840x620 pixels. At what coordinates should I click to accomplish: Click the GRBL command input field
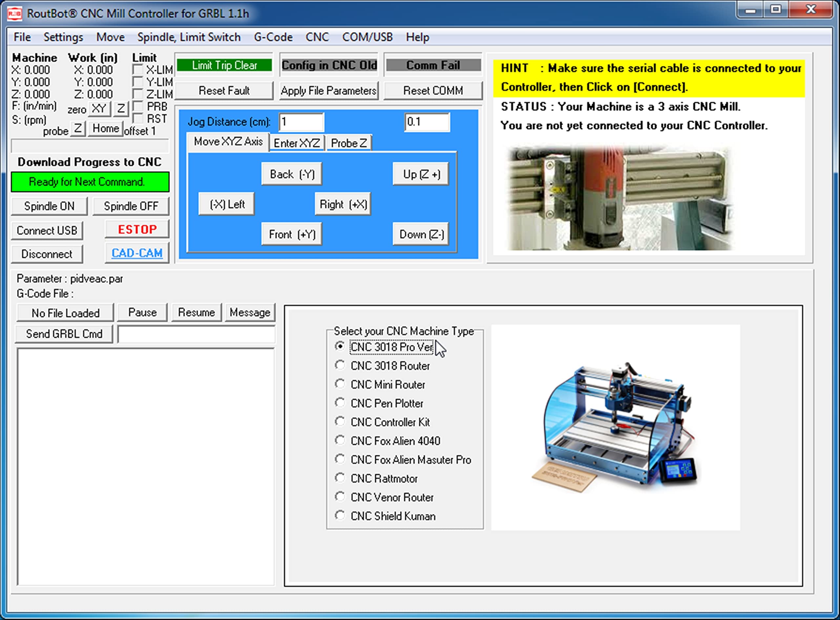[197, 334]
